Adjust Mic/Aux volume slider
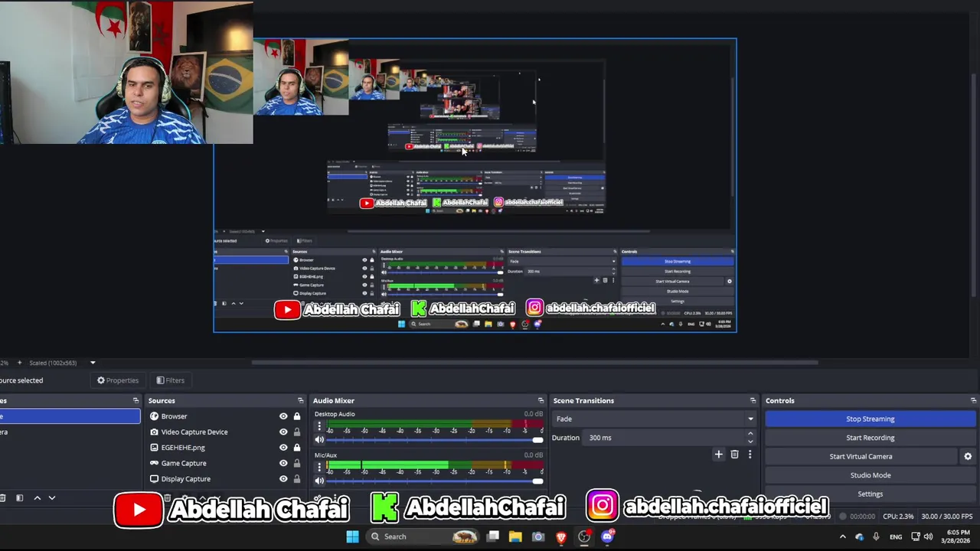 434,481
